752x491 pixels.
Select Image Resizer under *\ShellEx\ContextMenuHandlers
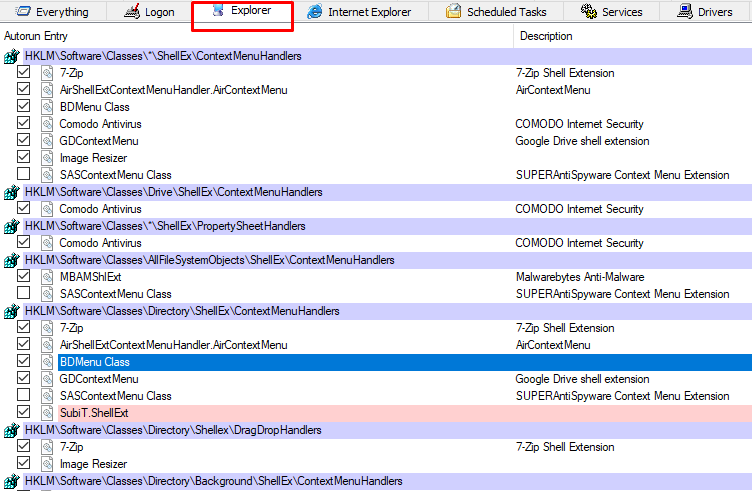(x=94, y=158)
